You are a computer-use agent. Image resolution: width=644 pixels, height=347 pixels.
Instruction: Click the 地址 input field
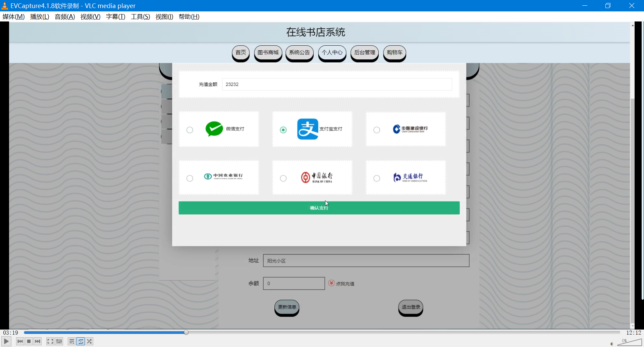coord(366,261)
